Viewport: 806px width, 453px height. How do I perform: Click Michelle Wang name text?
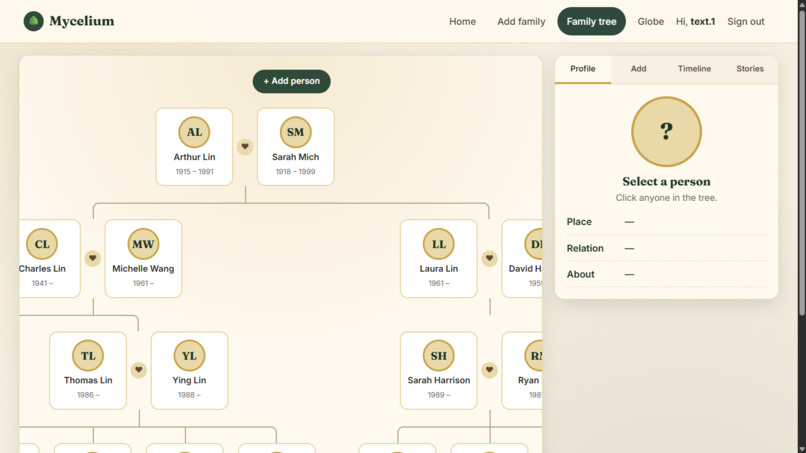point(143,268)
